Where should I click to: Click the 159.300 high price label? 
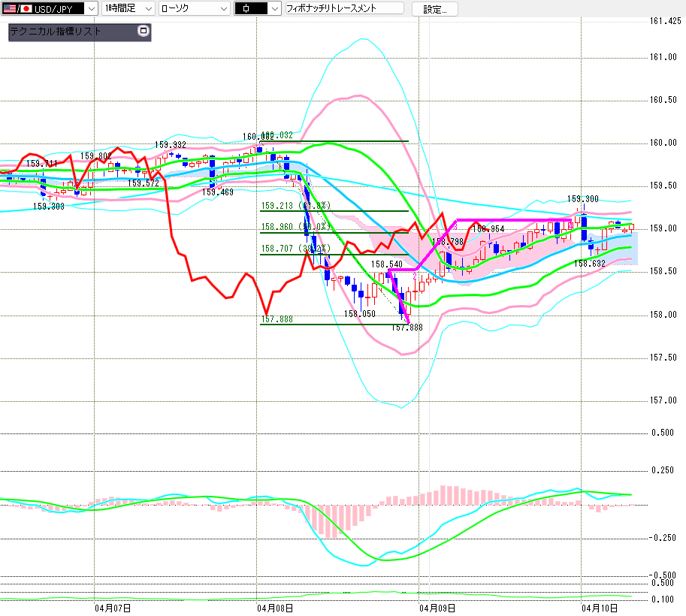pos(582,199)
